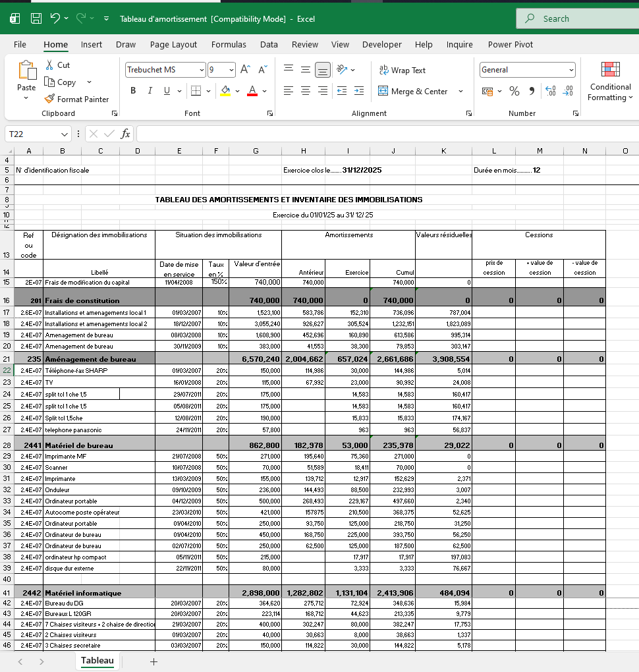Go to the Data tab

click(269, 45)
